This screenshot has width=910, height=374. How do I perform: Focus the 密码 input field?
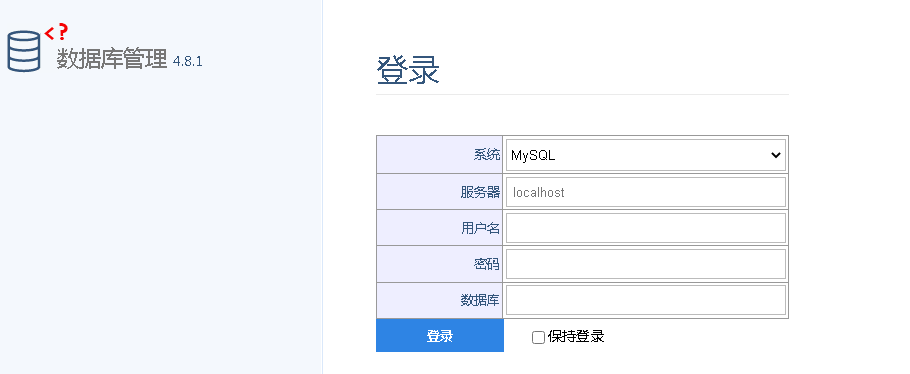(x=645, y=264)
